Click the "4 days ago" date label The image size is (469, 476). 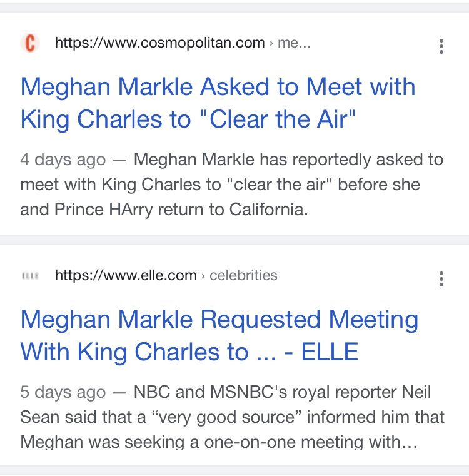point(63,160)
